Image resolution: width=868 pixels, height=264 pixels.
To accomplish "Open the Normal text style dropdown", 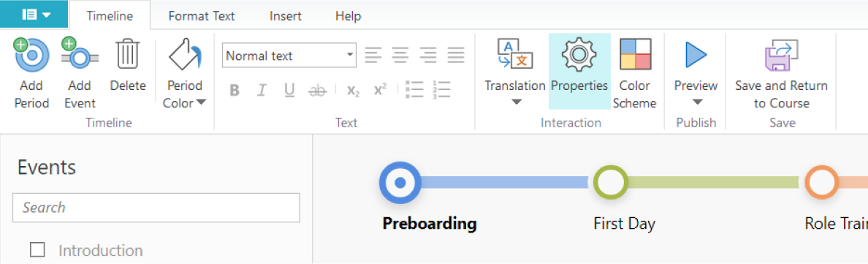I will coord(289,56).
